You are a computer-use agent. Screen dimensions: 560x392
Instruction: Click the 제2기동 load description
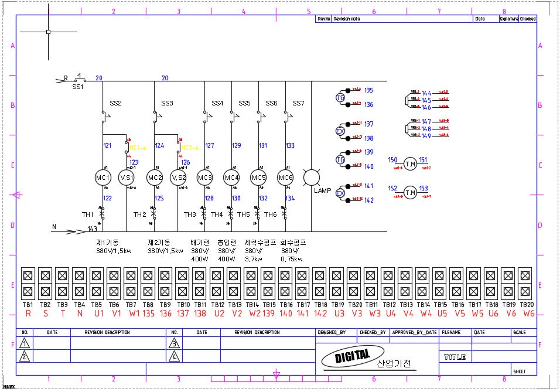(x=165, y=247)
